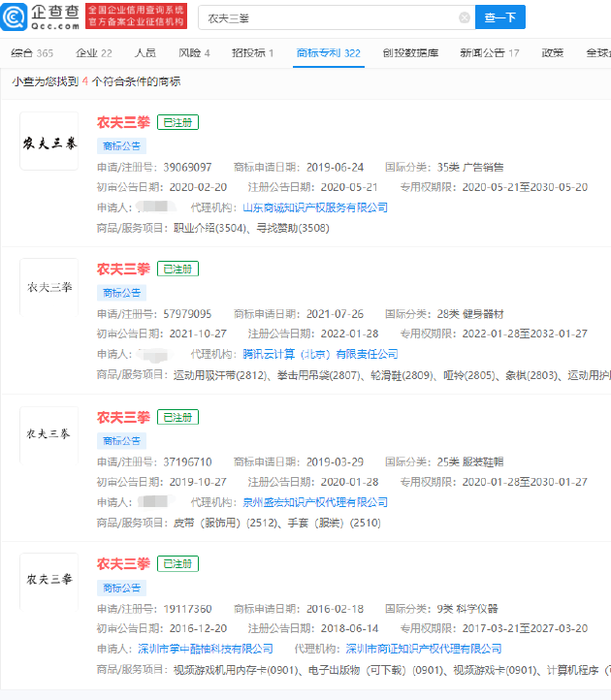Select the 商标专利 322 tab
Screen dimensions: 611x700
[x=329, y=53]
